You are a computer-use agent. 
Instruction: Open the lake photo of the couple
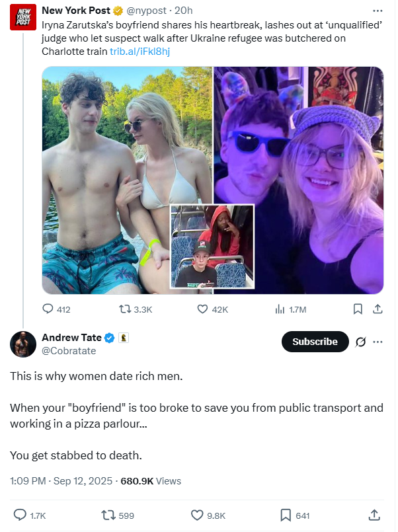tap(127, 180)
